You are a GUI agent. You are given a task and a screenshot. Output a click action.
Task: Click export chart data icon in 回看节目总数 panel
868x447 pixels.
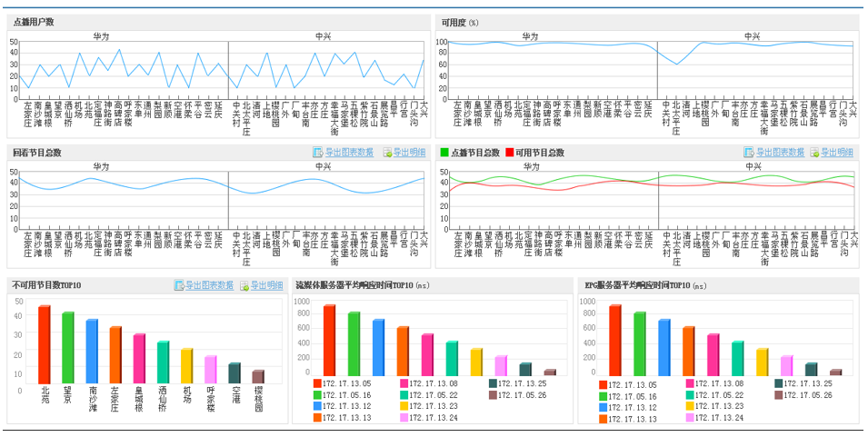click(x=318, y=152)
